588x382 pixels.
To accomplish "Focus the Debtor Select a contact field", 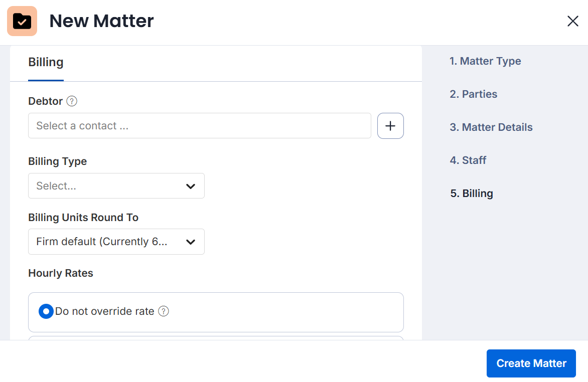I will tap(199, 126).
